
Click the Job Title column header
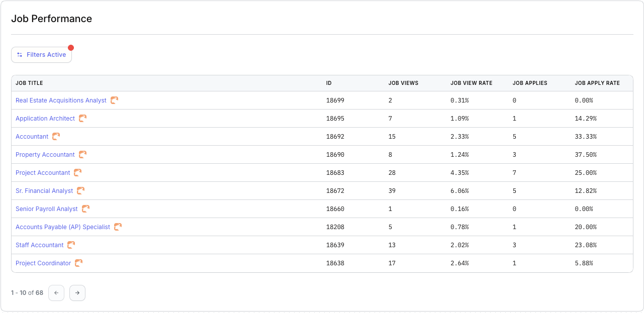point(29,83)
